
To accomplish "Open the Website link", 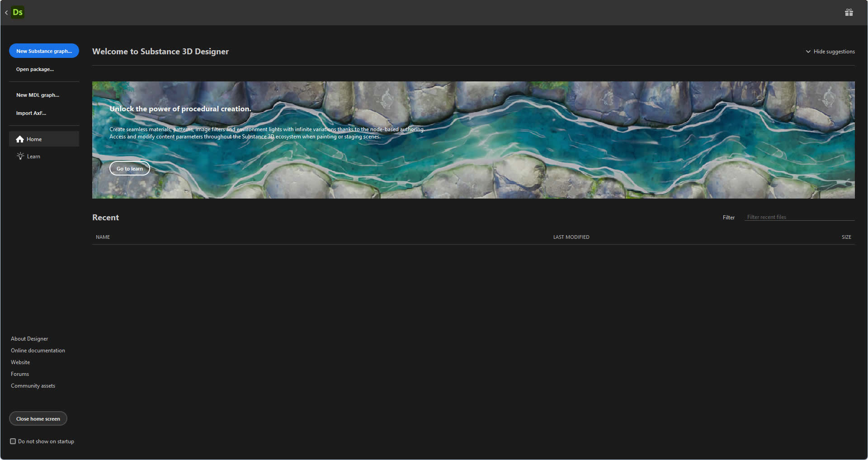I will click(20, 362).
